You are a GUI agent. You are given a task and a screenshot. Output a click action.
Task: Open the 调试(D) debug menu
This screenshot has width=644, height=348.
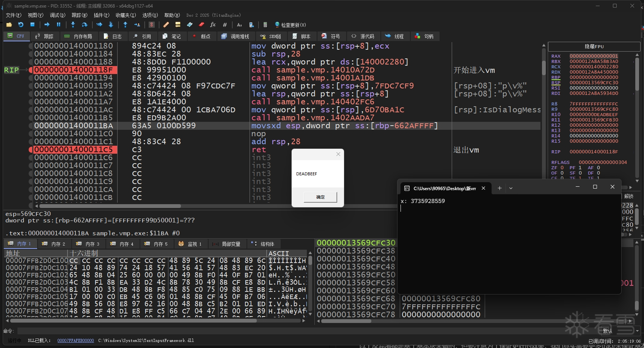pyautogui.click(x=57, y=15)
